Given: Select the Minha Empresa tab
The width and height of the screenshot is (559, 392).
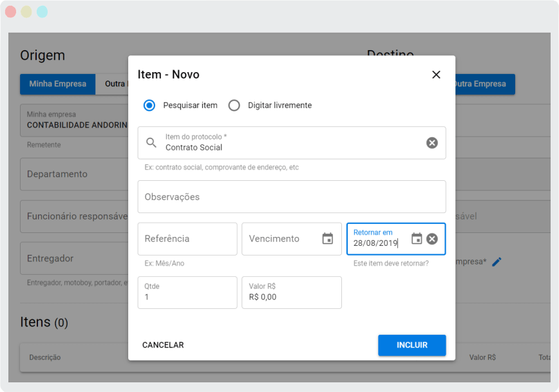Looking at the screenshot, I should pyautogui.click(x=57, y=84).
